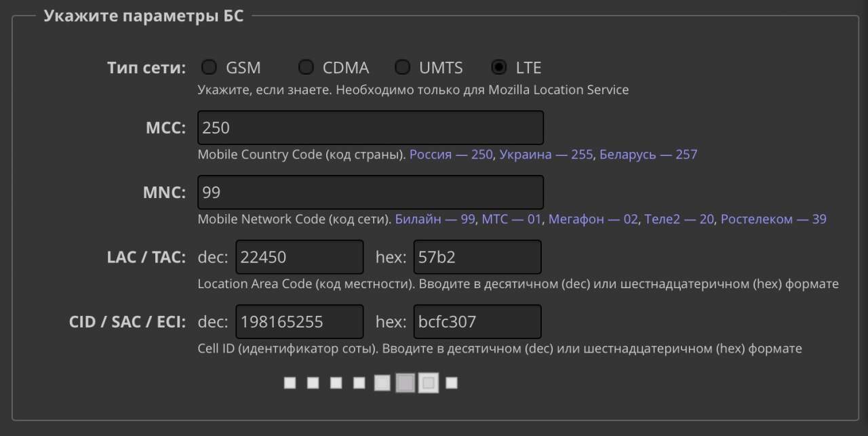
Task: Click the leftmost square of the loading indicator
Action: point(290,383)
